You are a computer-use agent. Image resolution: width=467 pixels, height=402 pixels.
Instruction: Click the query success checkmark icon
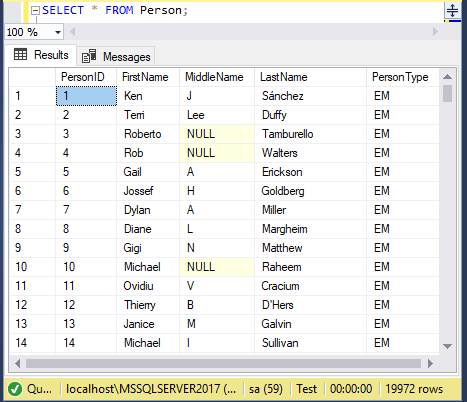coord(15,389)
